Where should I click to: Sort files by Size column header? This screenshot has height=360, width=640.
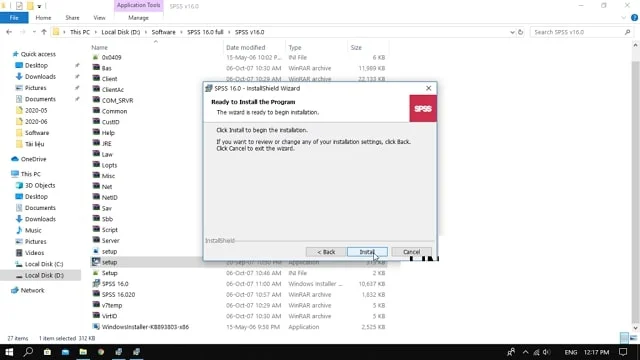point(356,47)
